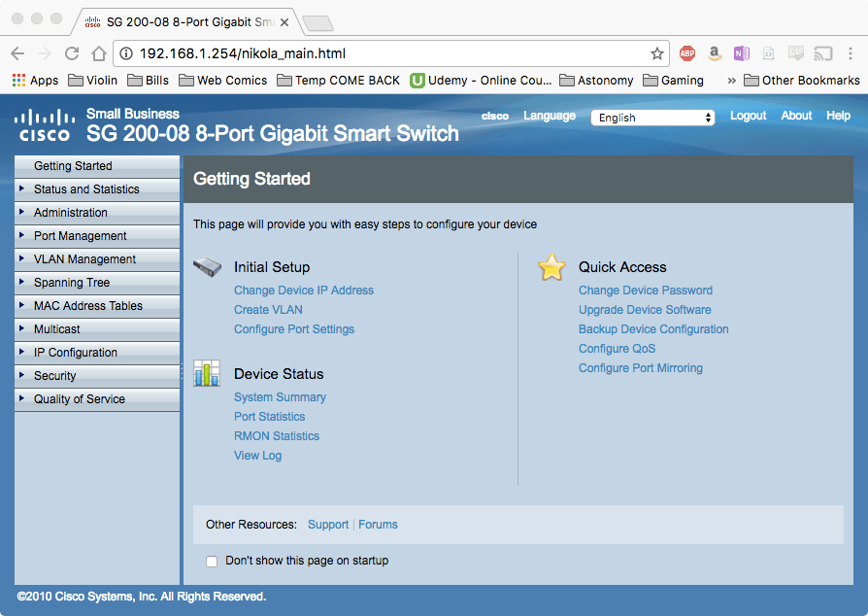Click the browser forward arrow
This screenshot has height=616, width=868.
pyautogui.click(x=45, y=53)
